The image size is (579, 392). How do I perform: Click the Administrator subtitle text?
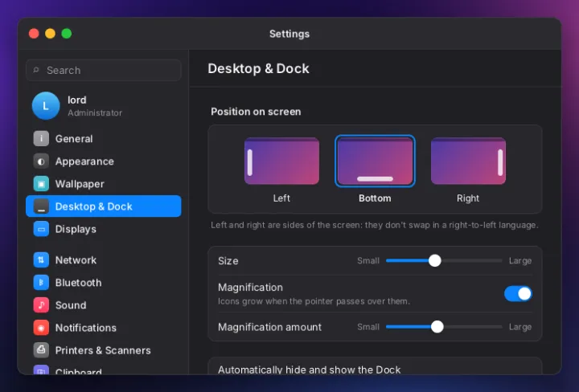(95, 112)
